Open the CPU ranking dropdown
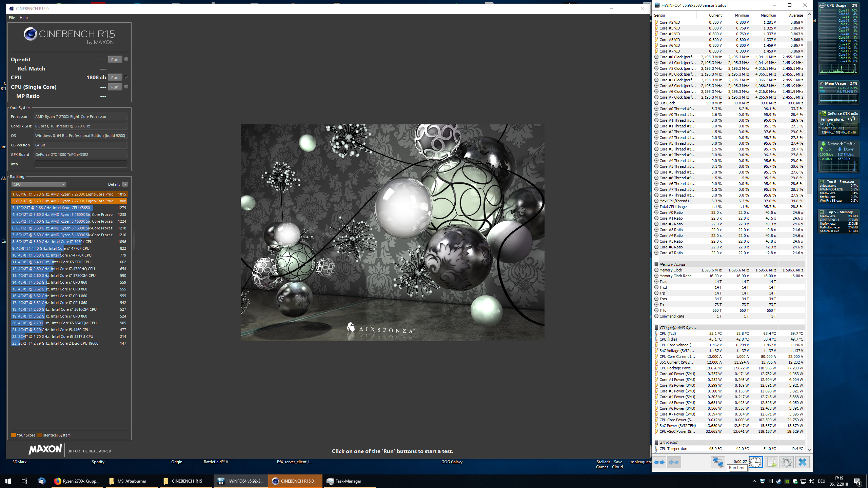 coord(39,184)
